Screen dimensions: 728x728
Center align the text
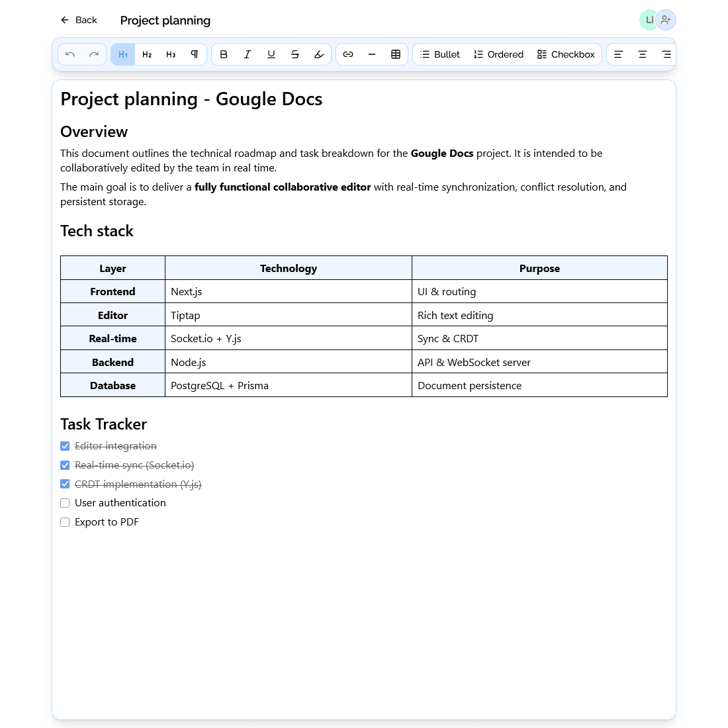pyautogui.click(x=642, y=54)
